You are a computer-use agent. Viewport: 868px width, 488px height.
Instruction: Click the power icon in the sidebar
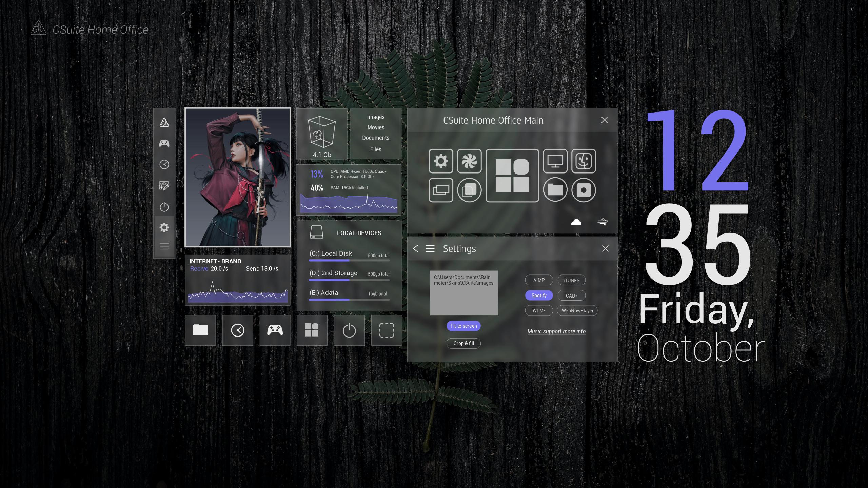coord(164,207)
